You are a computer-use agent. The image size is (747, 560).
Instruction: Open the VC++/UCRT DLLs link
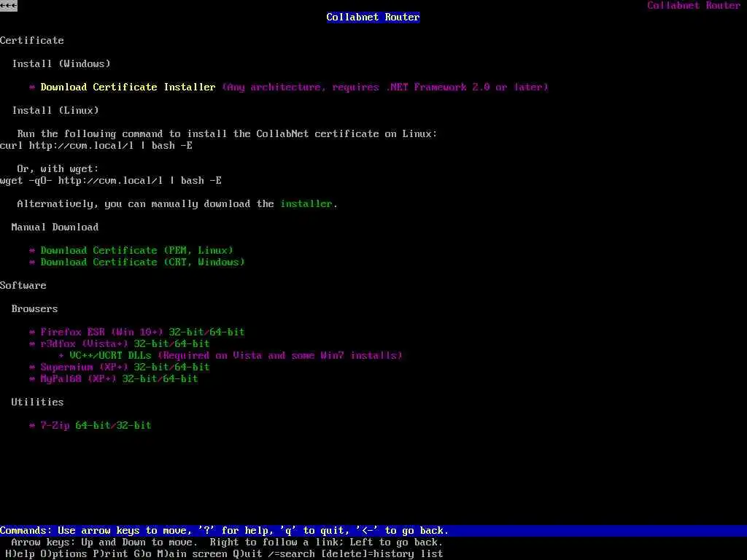coord(111,355)
